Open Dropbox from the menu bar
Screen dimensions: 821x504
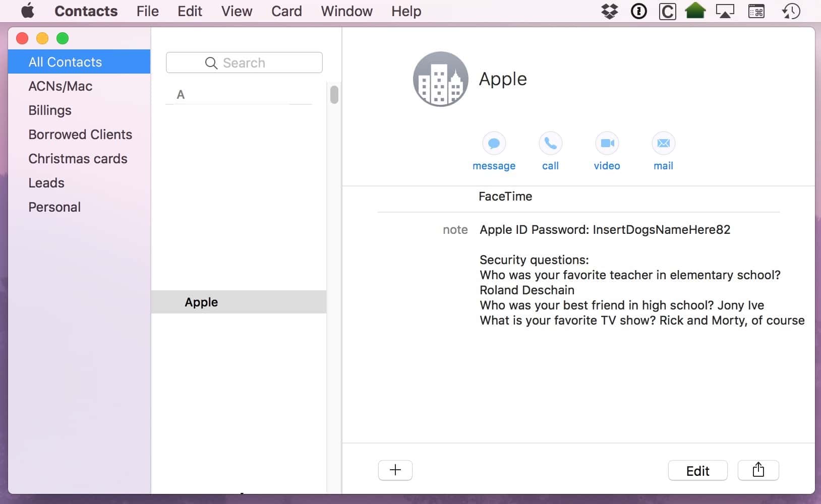610,11
